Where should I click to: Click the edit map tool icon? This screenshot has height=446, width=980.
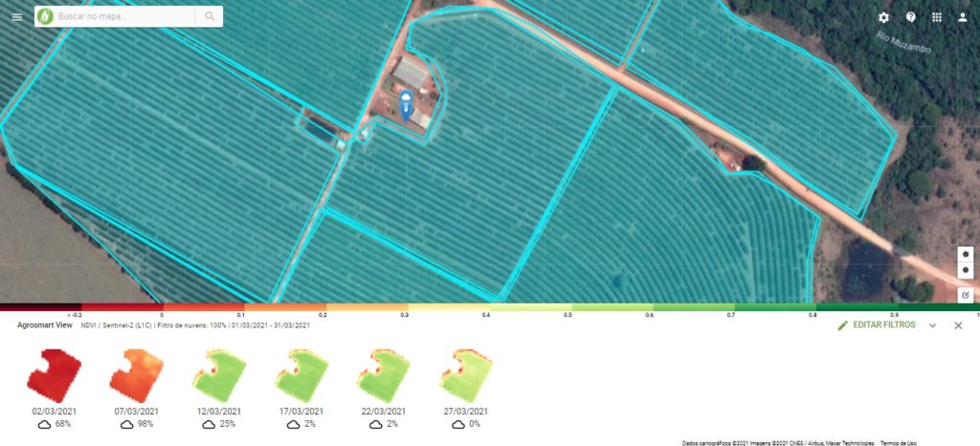(966, 294)
